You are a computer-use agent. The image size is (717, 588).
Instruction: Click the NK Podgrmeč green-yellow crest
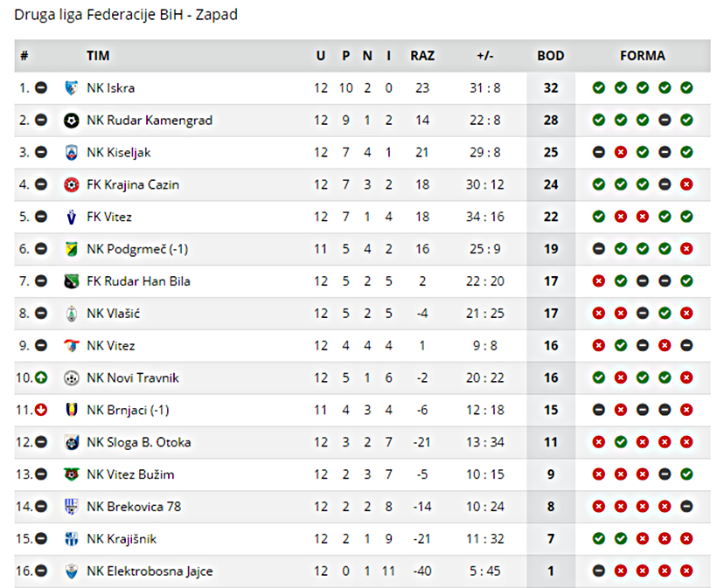pyautogui.click(x=71, y=249)
